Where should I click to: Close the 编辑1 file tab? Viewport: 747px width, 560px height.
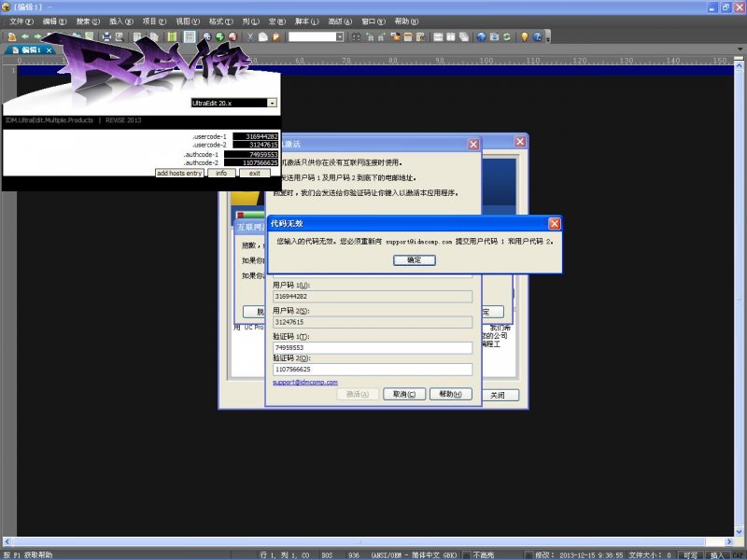pyautogui.click(x=49, y=50)
